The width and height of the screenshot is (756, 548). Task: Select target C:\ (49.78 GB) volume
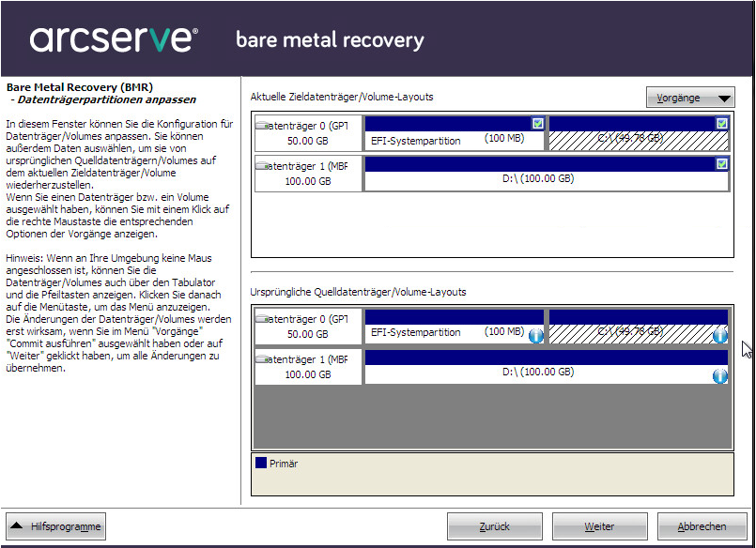tap(639, 133)
